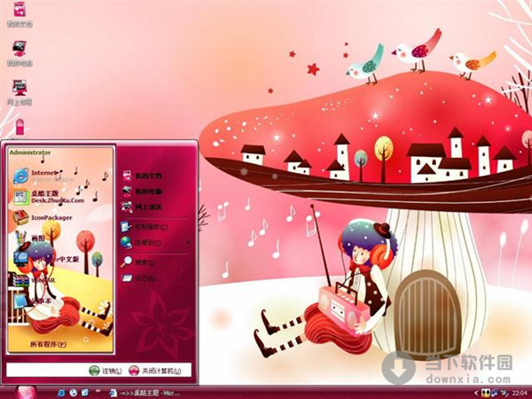Open My Computer in Start menu right pane
Screen dimensions: 532x399
pyautogui.click(x=142, y=192)
